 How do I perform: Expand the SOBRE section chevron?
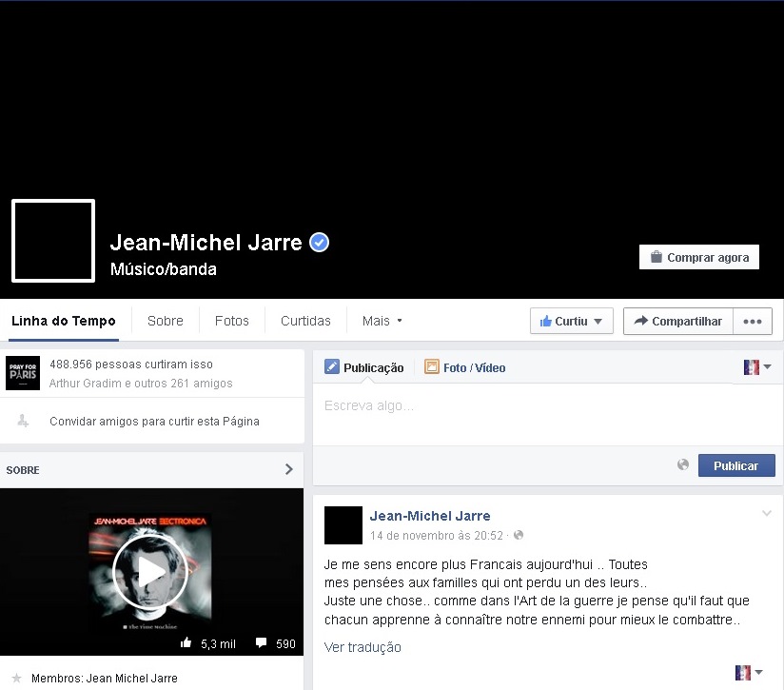click(288, 469)
